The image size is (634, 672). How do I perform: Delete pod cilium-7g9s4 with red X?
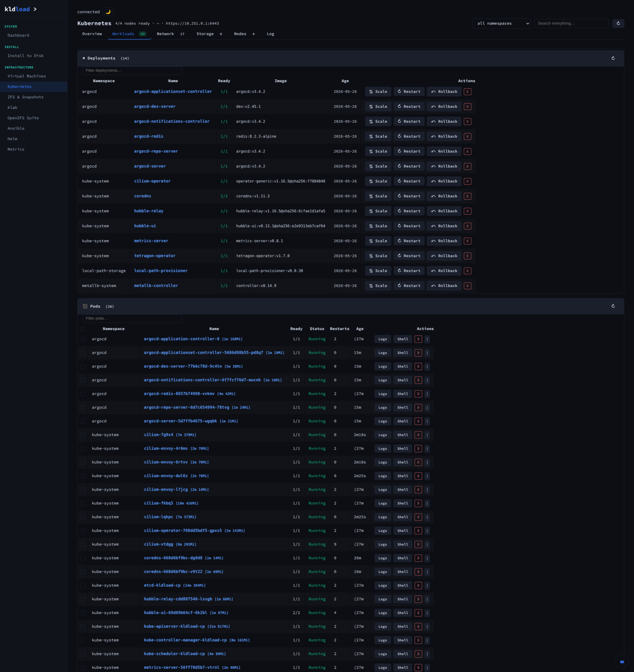click(x=418, y=435)
